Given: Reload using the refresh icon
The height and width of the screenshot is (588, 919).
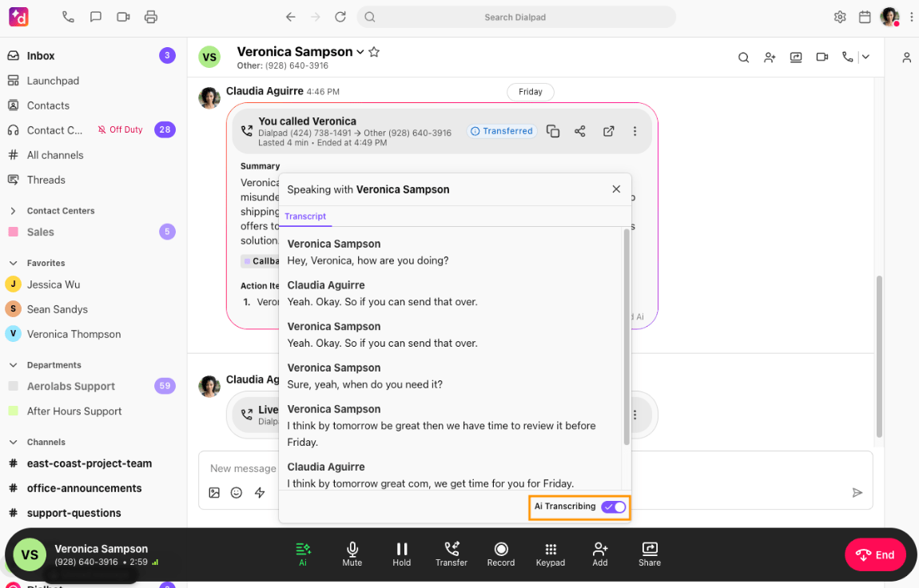Looking at the screenshot, I should [340, 17].
